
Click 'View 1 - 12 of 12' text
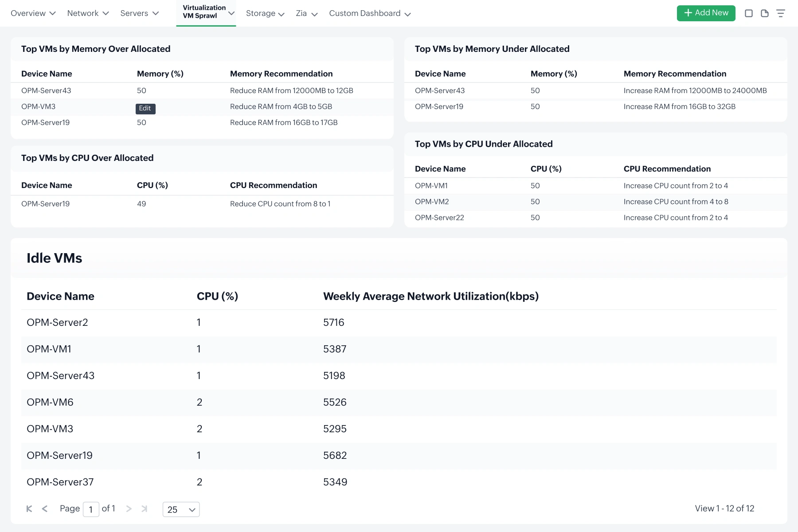(x=724, y=509)
